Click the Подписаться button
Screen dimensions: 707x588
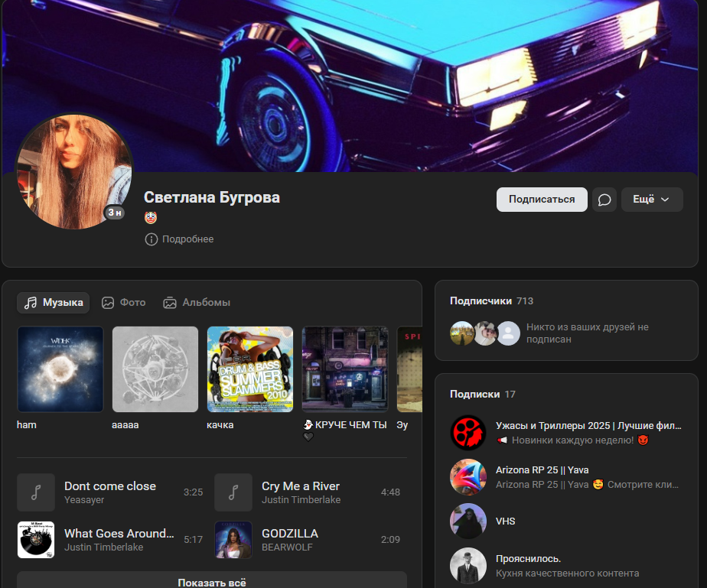point(542,200)
